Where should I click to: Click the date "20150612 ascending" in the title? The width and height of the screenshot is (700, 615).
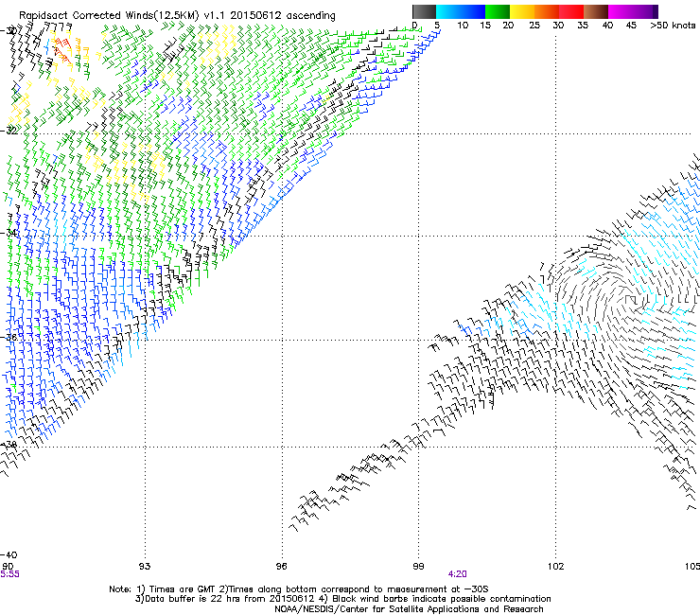point(283,16)
